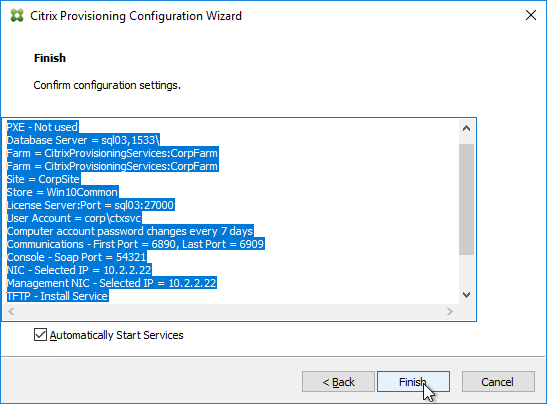Image resolution: width=547 pixels, height=404 pixels.
Task: Click the vertical scrollbar down arrow
Action: click(x=466, y=295)
